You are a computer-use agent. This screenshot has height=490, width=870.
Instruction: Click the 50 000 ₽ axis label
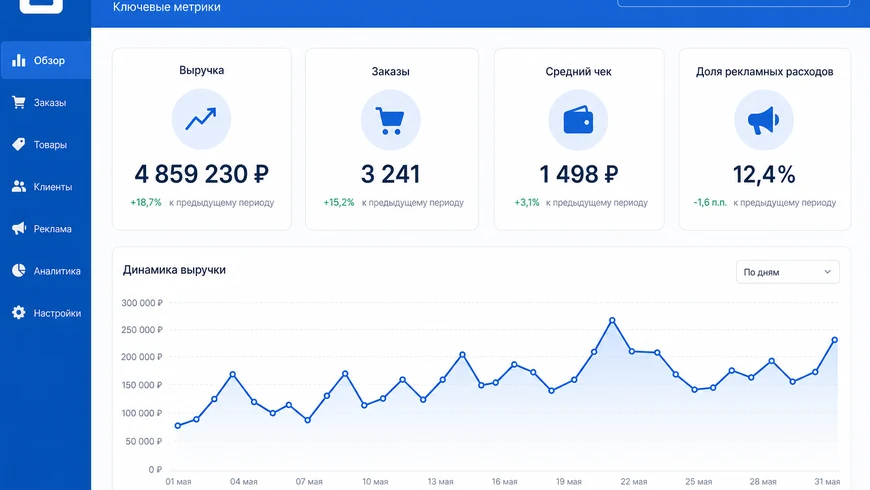point(144,441)
